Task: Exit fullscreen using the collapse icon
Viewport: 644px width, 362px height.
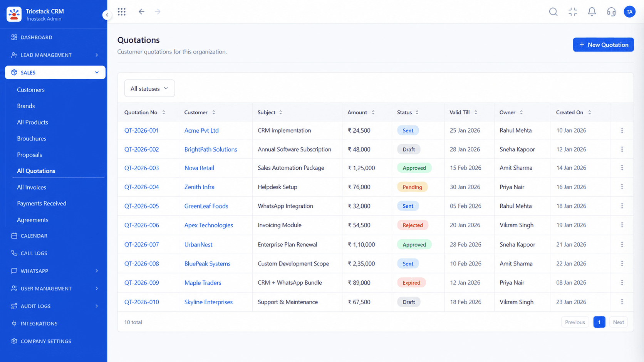Action: pos(573,12)
